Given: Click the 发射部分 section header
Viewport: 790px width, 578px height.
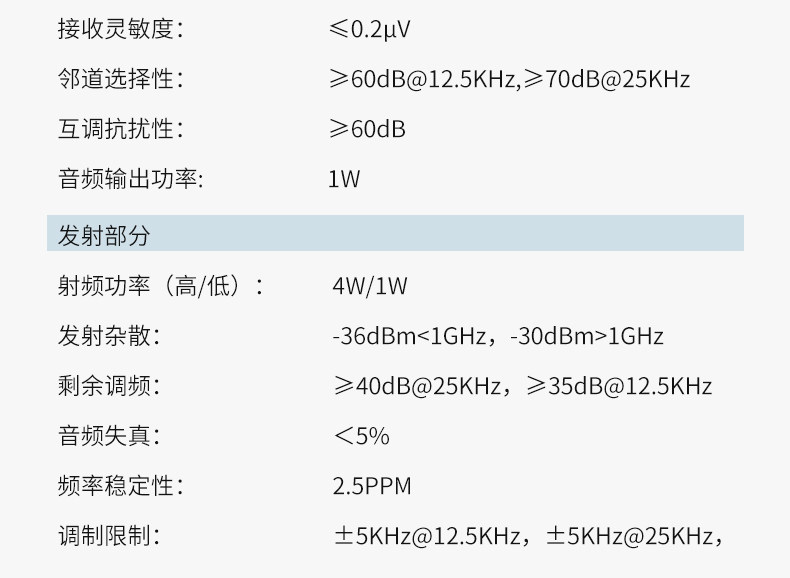Looking at the screenshot, I should [104, 236].
